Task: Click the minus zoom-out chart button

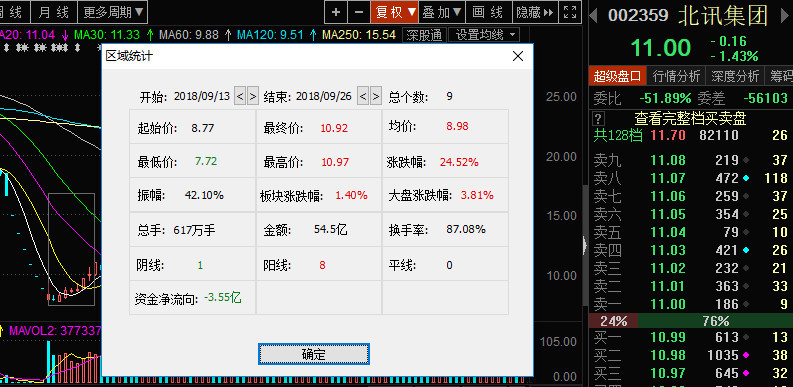Action: [x=359, y=12]
